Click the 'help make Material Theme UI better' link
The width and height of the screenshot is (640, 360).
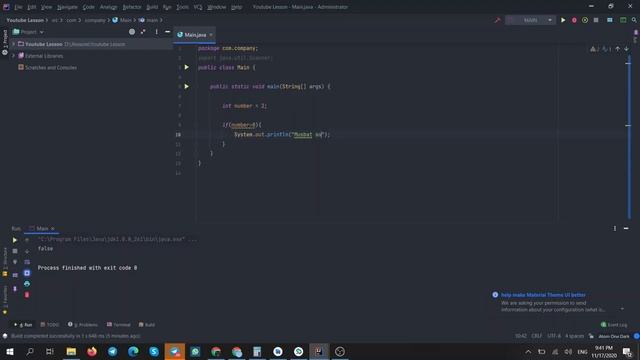(x=543, y=295)
